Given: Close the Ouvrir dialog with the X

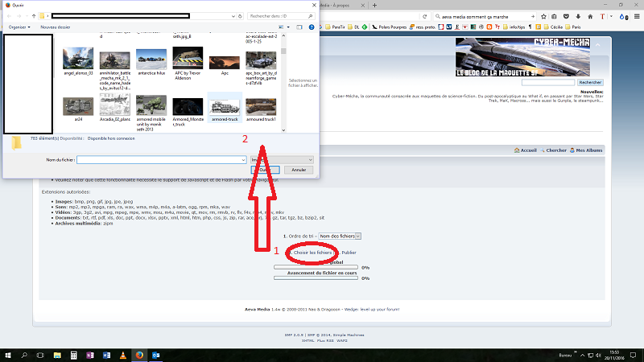Looking at the screenshot, I should tap(314, 6).
